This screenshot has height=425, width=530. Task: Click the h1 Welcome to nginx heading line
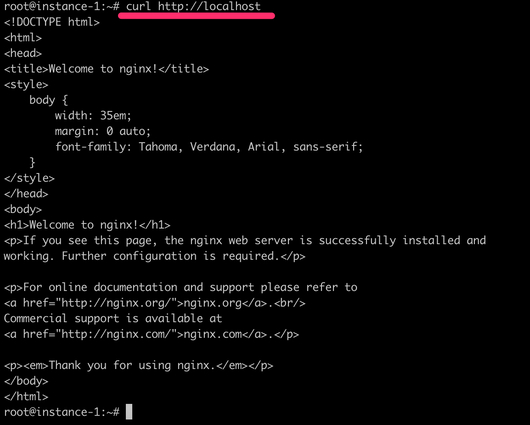(87, 225)
